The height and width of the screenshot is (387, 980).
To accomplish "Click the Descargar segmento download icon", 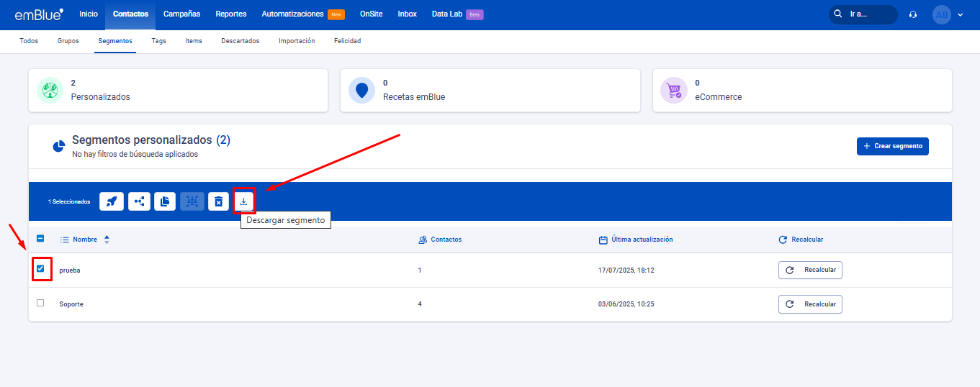I will pos(243,201).
